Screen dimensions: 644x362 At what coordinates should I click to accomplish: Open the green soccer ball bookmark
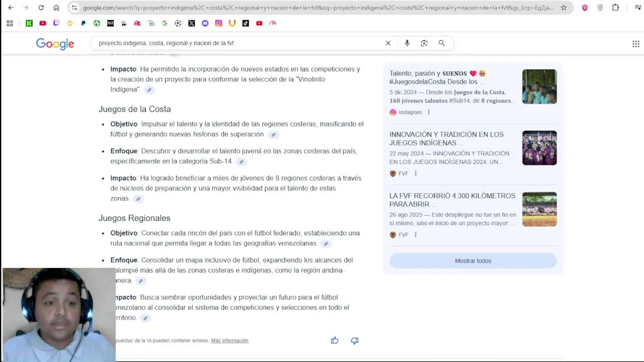coord(97,23)
